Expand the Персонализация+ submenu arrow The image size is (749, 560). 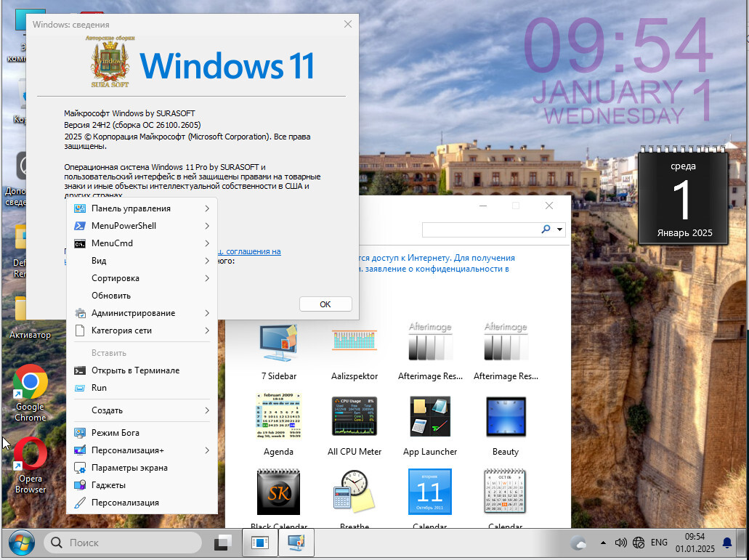[207, 450]
